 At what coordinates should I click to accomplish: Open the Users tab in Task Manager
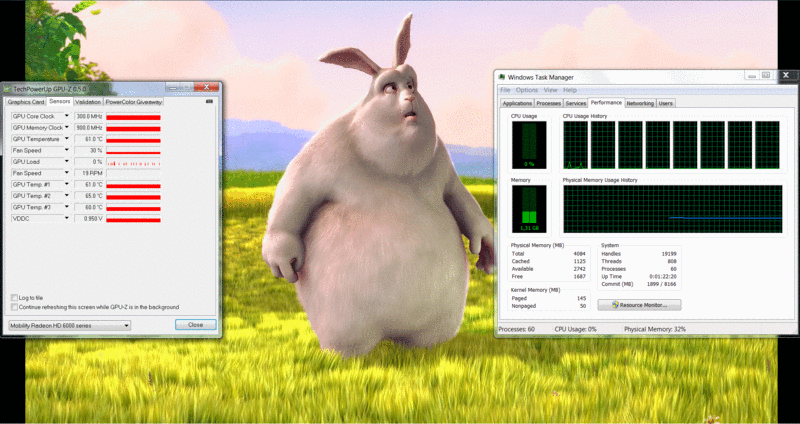click(x=665, y=103)
